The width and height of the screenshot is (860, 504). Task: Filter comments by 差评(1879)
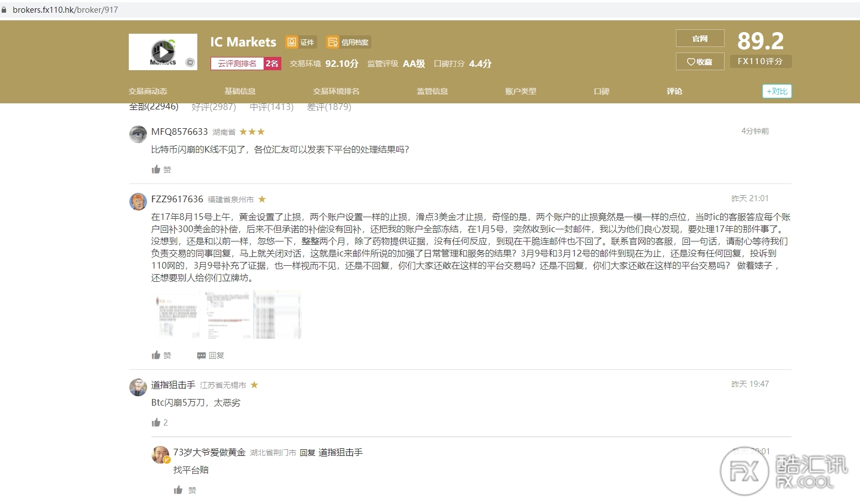pos(329,107)
